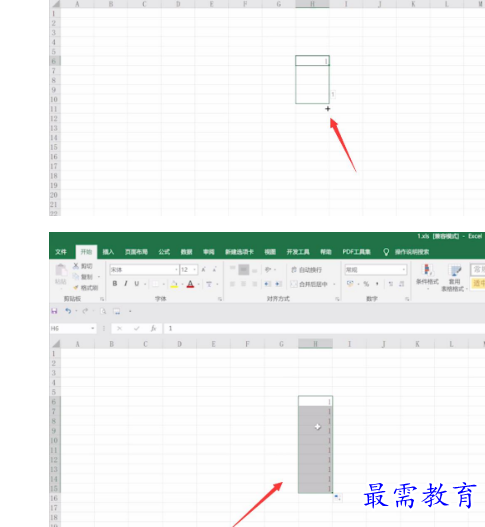Apply comma style number format

377,284
